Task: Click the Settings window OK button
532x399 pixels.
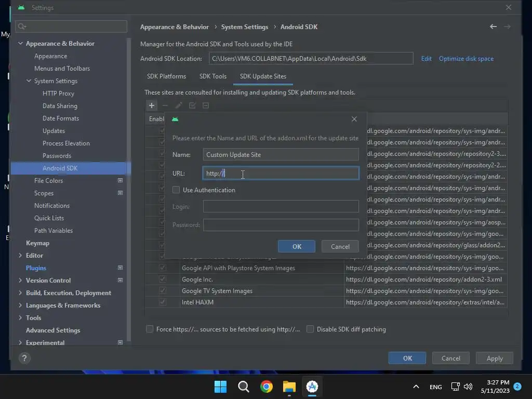Action: pos(407,358)
